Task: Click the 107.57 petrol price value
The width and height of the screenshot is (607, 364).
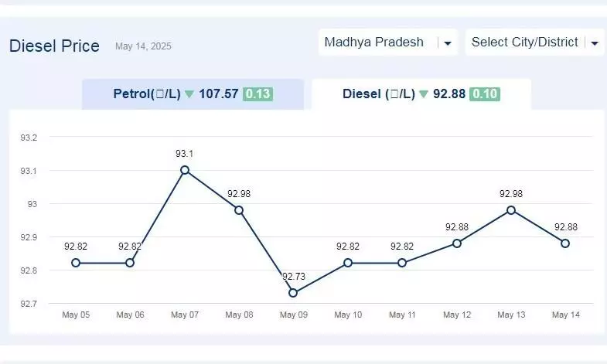Action: (219, 94)
